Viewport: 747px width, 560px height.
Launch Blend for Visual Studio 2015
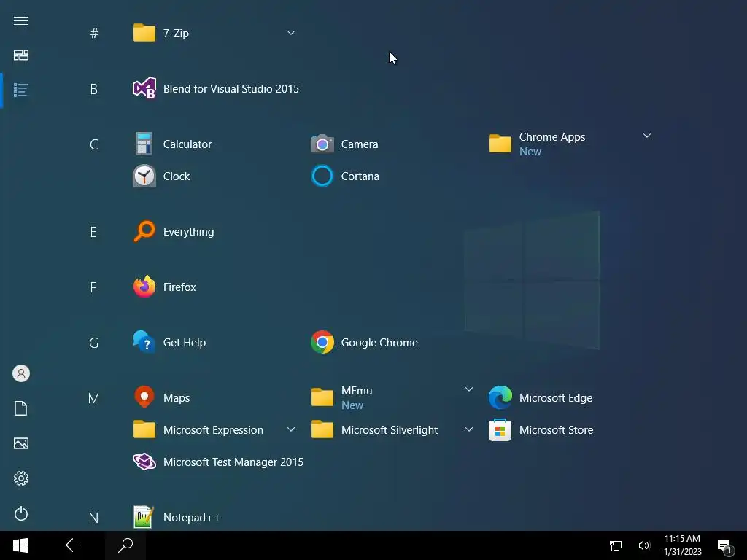click(216, 88)
